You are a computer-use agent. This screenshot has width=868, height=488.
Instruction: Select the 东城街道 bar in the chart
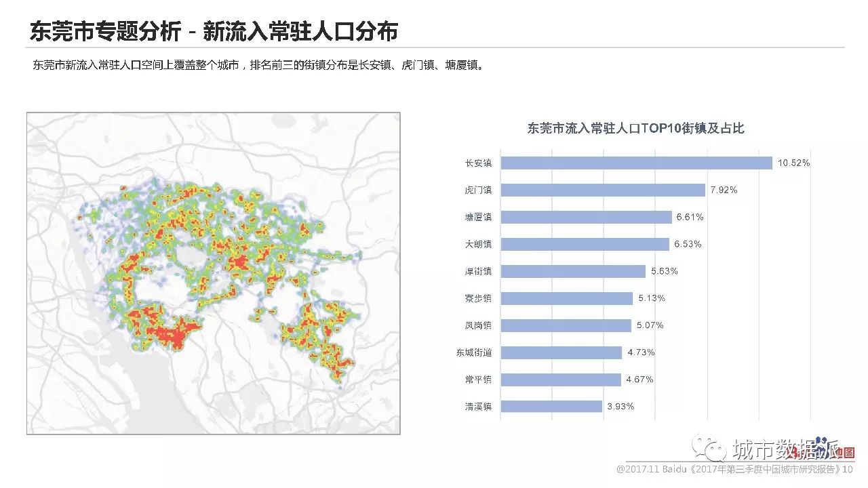pos(561,352)
